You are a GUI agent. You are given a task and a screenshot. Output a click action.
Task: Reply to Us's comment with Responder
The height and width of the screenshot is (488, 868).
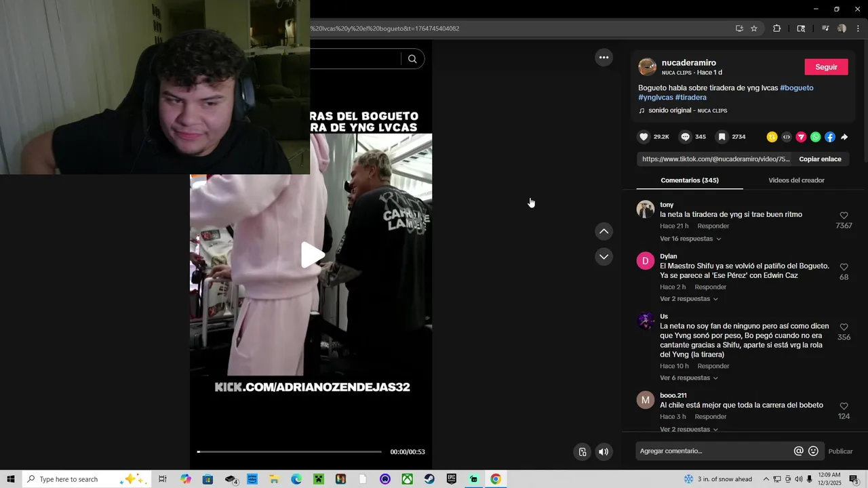point(713,367)
